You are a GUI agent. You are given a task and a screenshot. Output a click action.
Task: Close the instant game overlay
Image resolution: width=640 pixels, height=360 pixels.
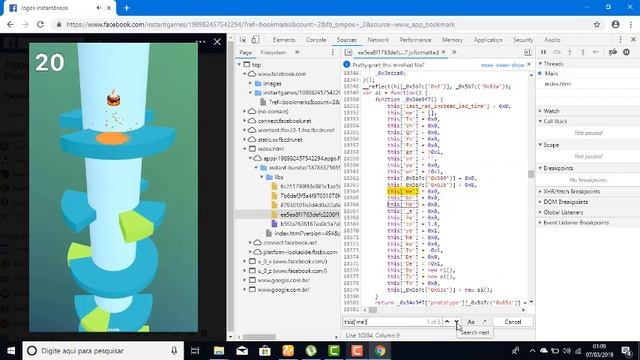(x=217, y=42)
